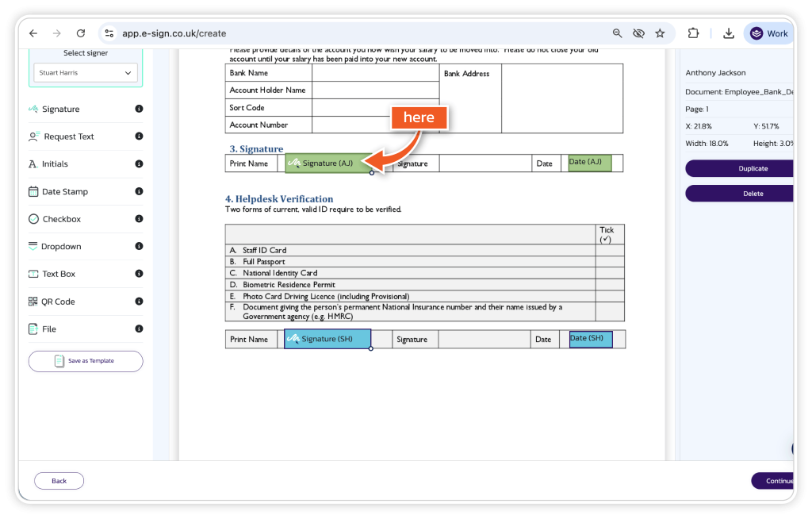Open the browser extensions menu

click(x=693, y=33)
